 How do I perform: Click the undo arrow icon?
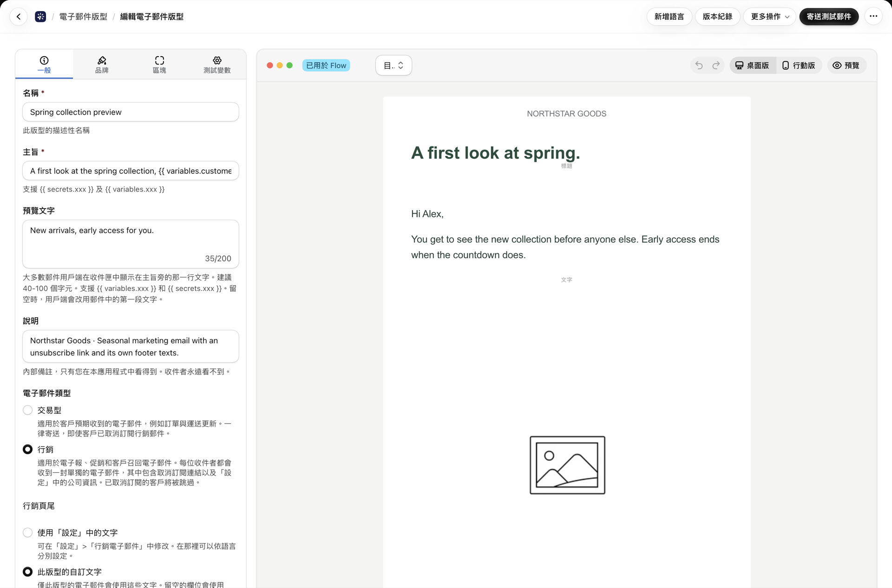coord(699,65)
